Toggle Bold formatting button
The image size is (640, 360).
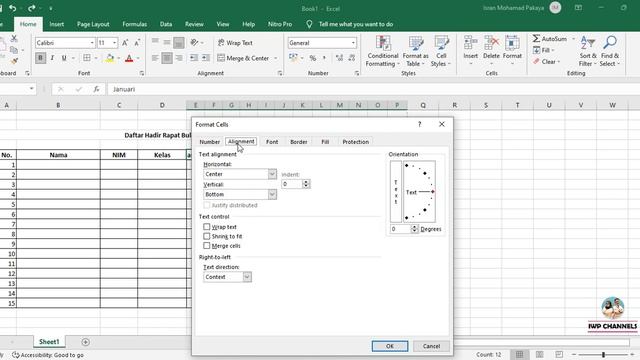pos(40,58)
